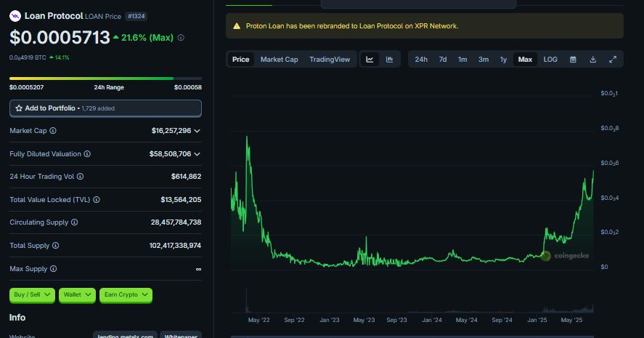Show Total Value Locked info icon

[x=97, y=199]
